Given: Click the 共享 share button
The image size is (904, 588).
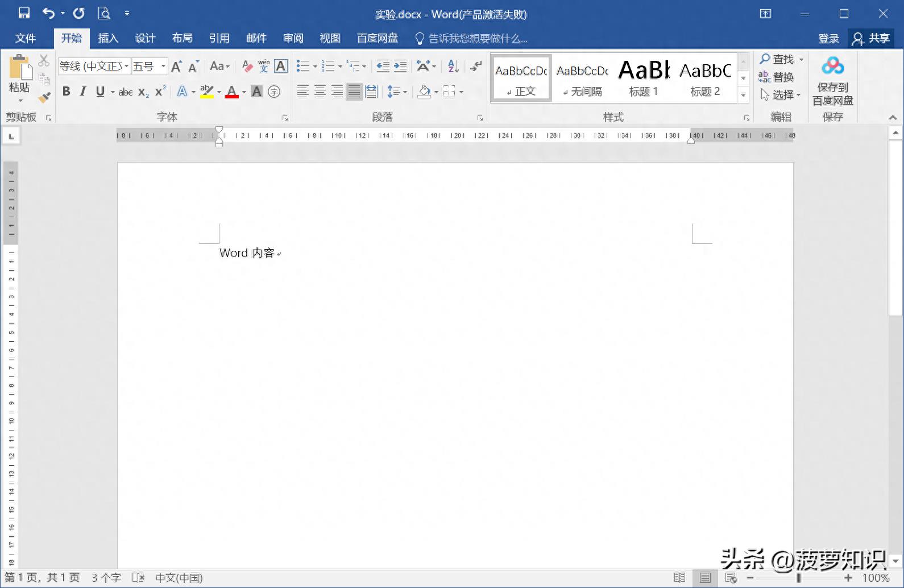Looking at the screenshot, I should coord(871,38).
